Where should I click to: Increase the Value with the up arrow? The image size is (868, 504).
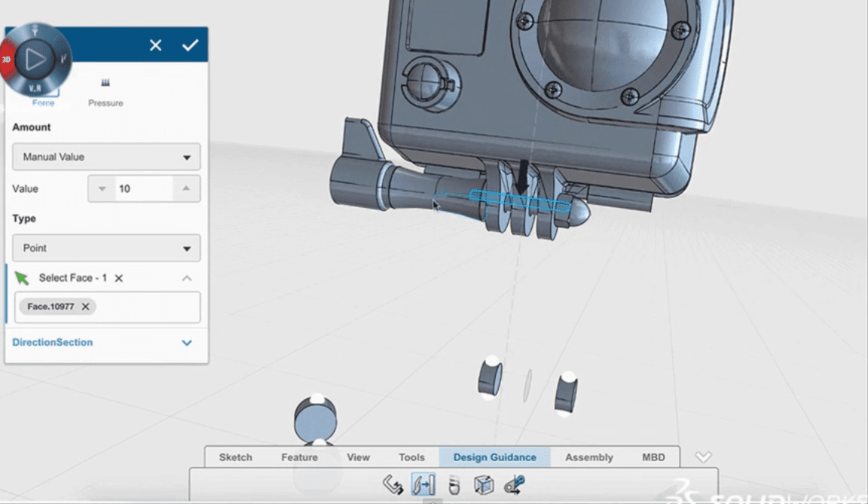click(x=186, y=189)
